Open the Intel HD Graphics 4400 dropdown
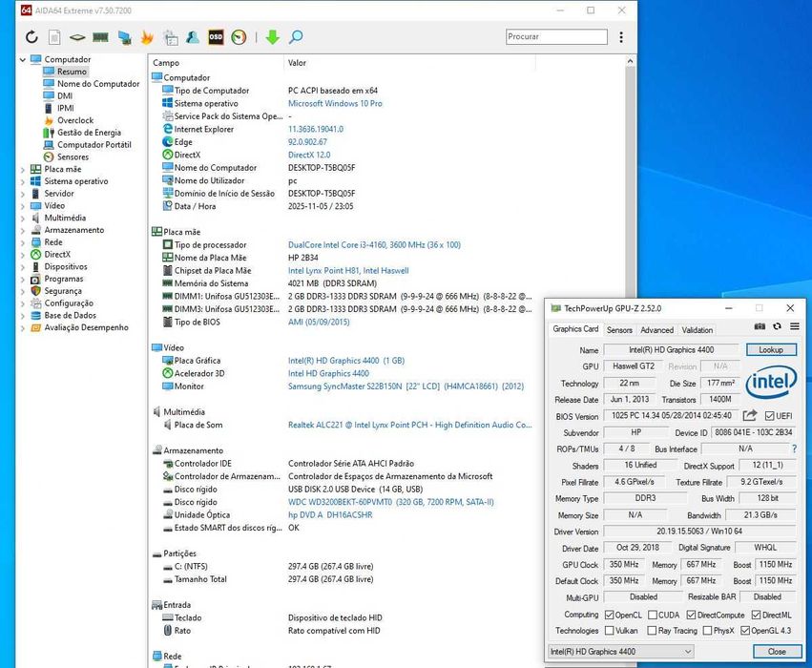Screen dimensions: 812x668 [x=620, y=652]
